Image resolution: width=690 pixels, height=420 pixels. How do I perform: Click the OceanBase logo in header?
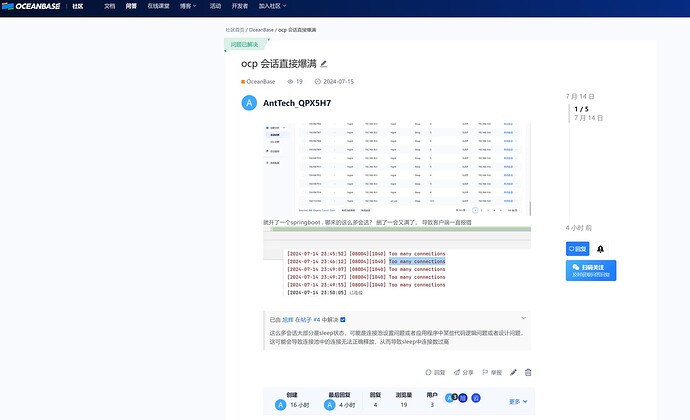pyautogui.click(x=31, y=6)
